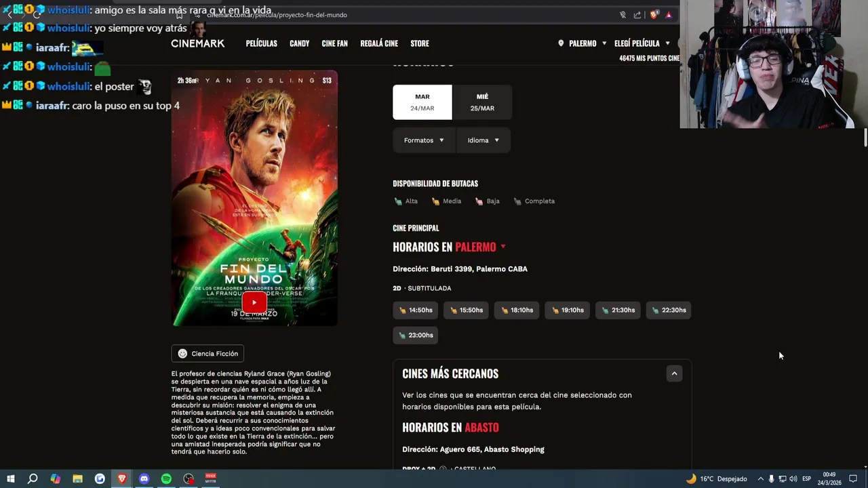Open the Formatos dropdown filter
Image resolution: width=868 pixels, height=488 pixels.
point(424,140)
